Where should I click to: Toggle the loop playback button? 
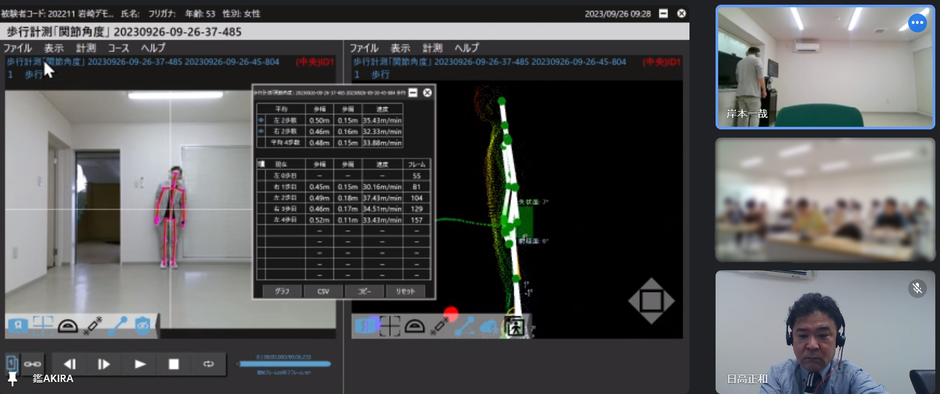click(x=208, y=364)
